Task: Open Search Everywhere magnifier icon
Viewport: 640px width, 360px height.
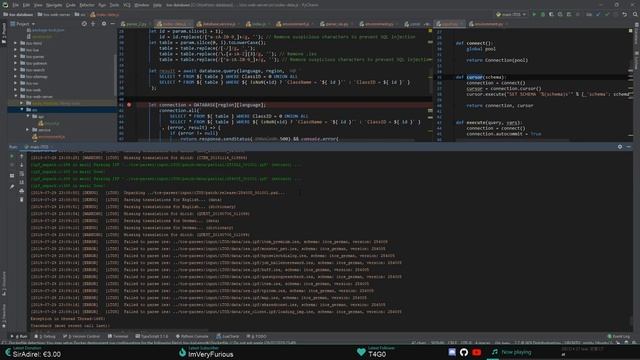Action: (x=635, y=14)
